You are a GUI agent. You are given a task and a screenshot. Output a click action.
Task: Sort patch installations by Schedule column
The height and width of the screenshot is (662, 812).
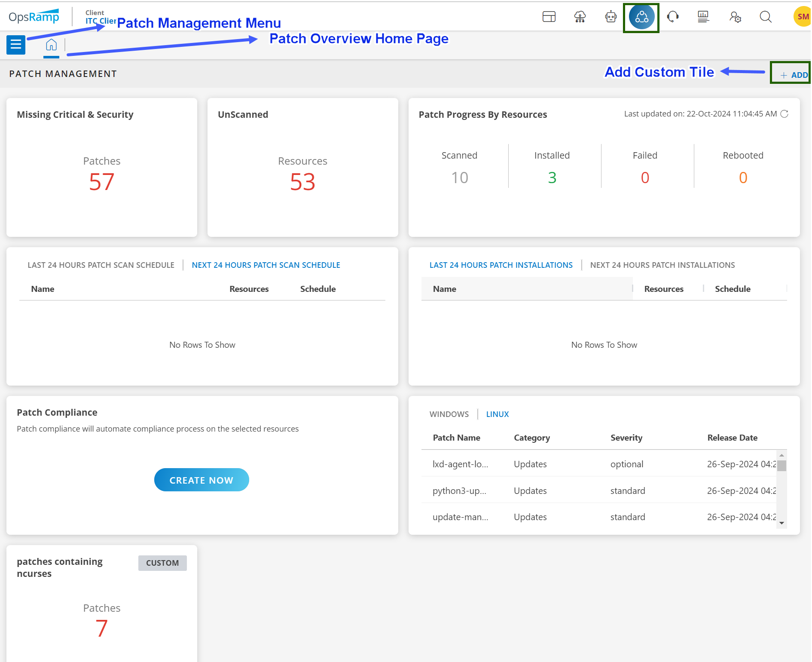tap(733, 289)
